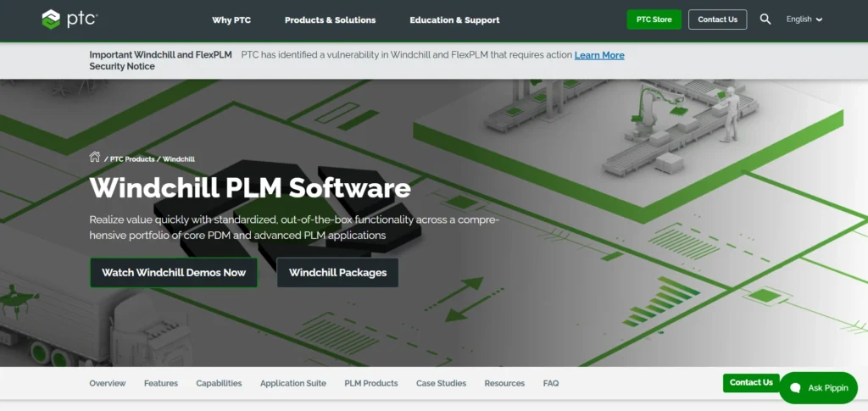Viewport: 868px width, 411px height.
Task: Open the search magnifier icon
Action: [x=765, y=19]
